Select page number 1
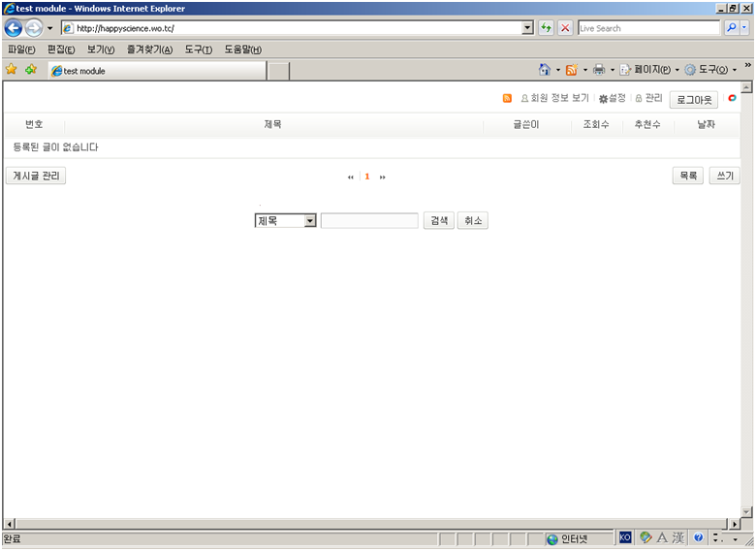Viewport: 756px width, 551px height. point(367,177)
